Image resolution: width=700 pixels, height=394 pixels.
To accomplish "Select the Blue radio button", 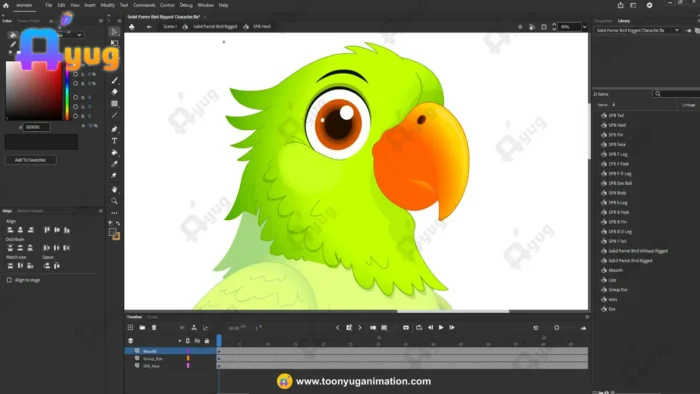I will (x=75, y=116).
